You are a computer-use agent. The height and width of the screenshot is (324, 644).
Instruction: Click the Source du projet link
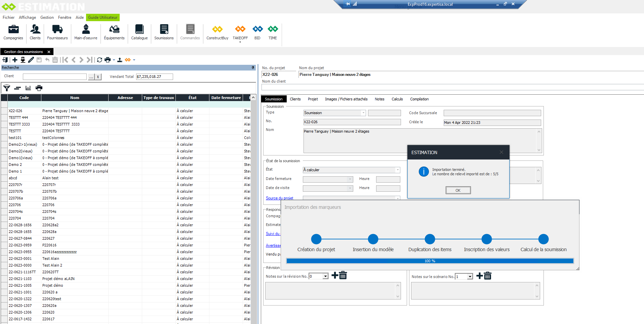coord(279,198)
